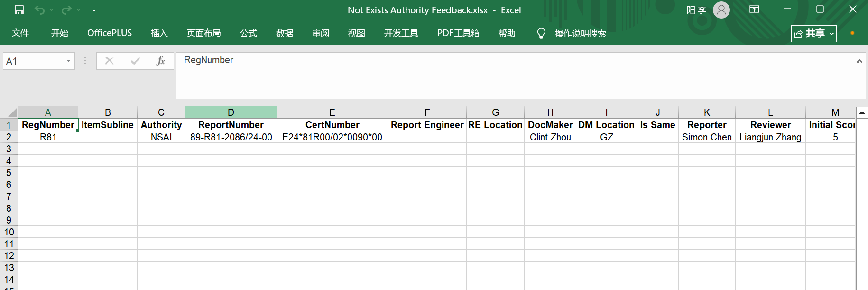This screenshot has width=868, height=290.
Task: Click the formula bar Enter checkmark icon
Action: click(x=135, y=61)
